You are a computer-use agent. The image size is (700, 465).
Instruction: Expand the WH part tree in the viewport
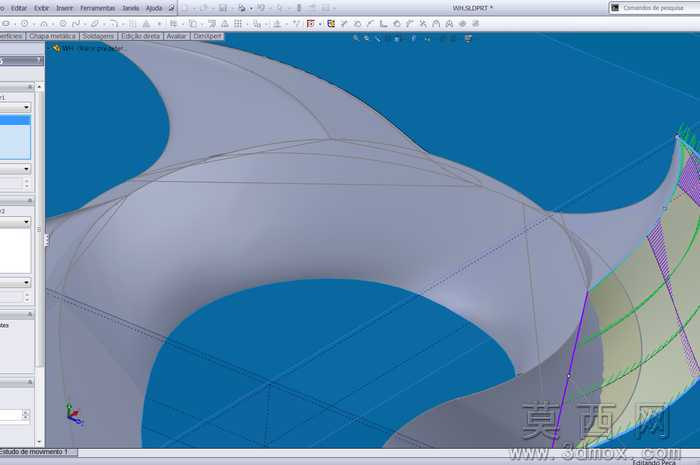pyautogui.click(x=49, y=48)
